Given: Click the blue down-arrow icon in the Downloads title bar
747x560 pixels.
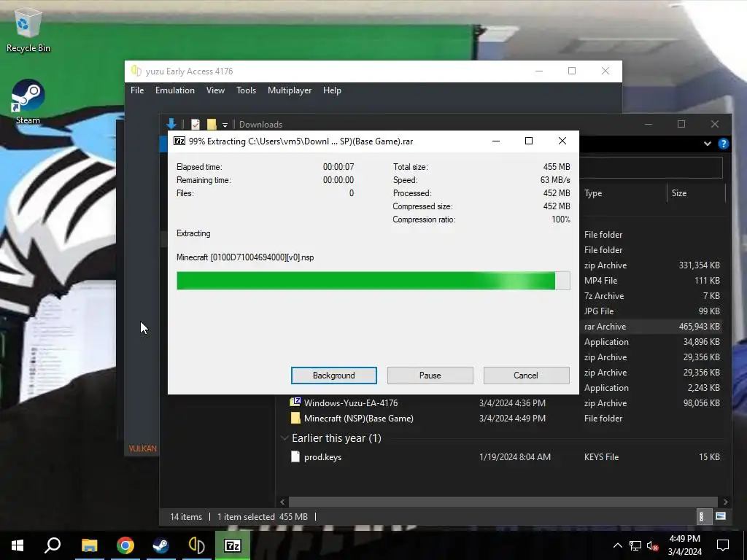Looking at the screenshot, I should point(171,124).
